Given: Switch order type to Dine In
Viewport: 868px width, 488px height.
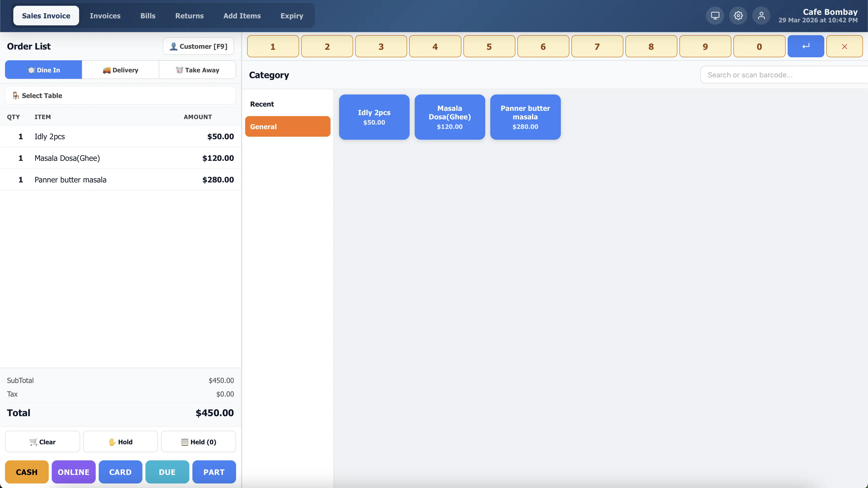Looking at the screenshot, I should (43, 70).
